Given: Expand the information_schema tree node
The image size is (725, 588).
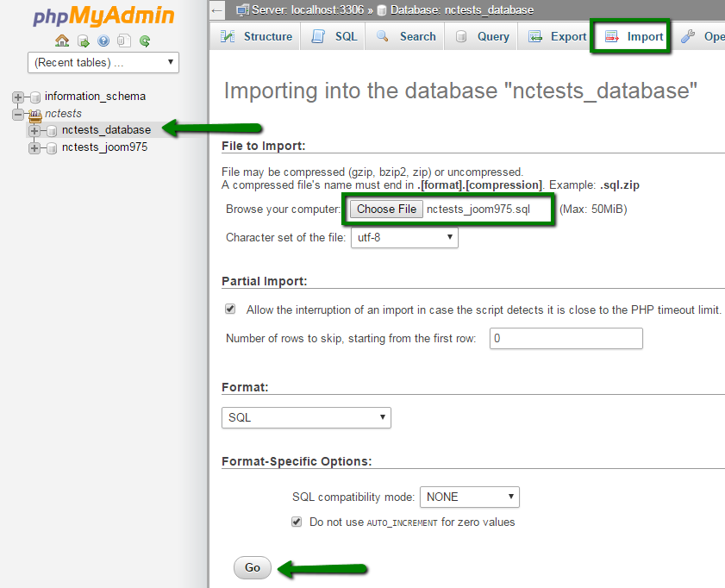Looking at the screenshot, I should pos(18,97).
